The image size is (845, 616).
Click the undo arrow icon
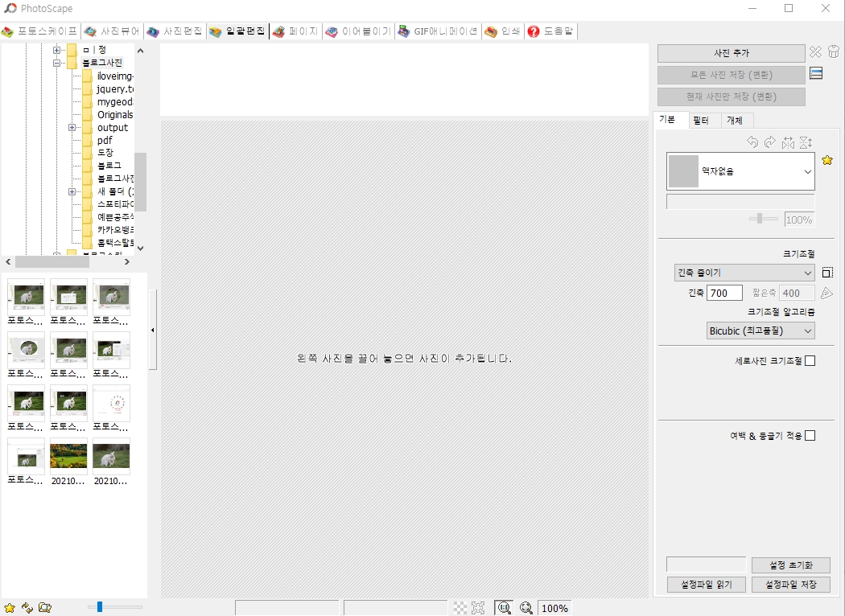click(x=753, y=142)
